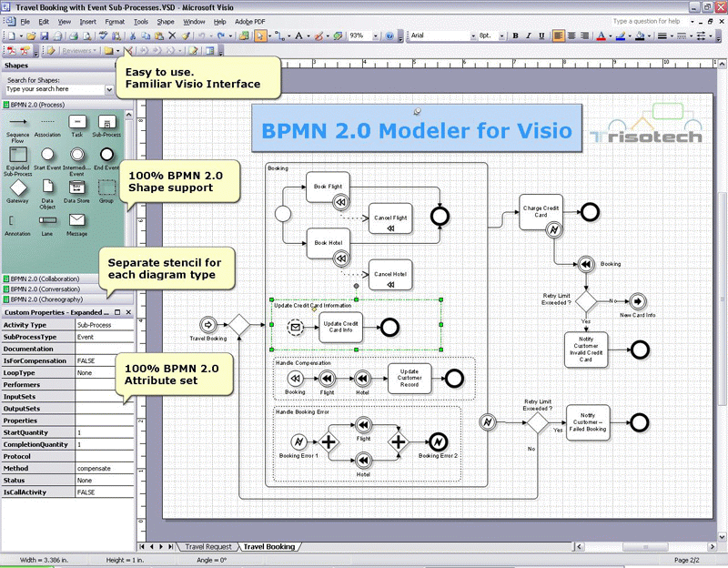This screenshot has width=728, height=568.
Task: Open the Search for Shapes dropdown arrow
Action: pos(109,89)
